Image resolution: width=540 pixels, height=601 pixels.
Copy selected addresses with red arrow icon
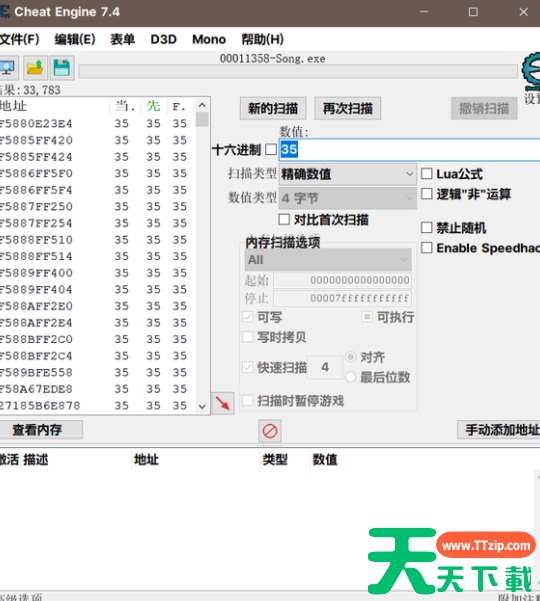tap(222, 403)
